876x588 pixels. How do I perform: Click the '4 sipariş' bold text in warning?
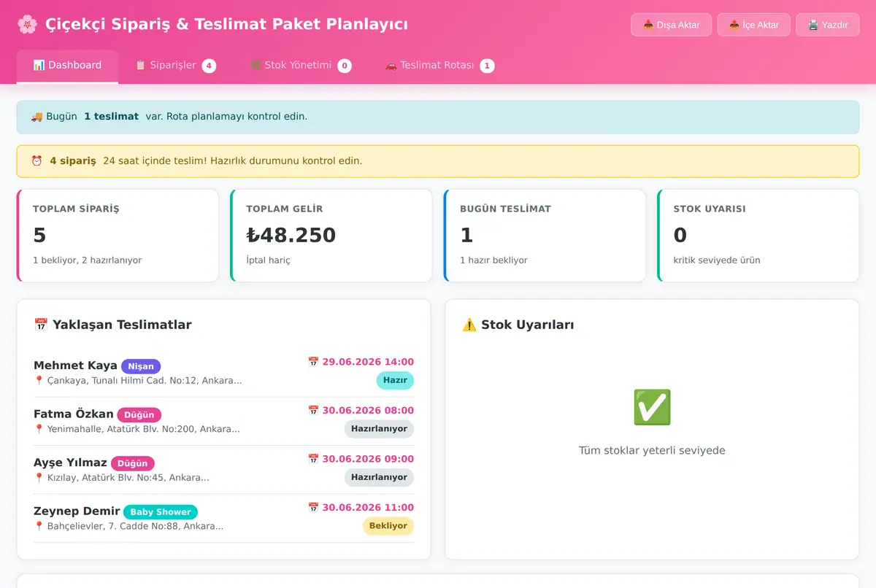(73, 161)
